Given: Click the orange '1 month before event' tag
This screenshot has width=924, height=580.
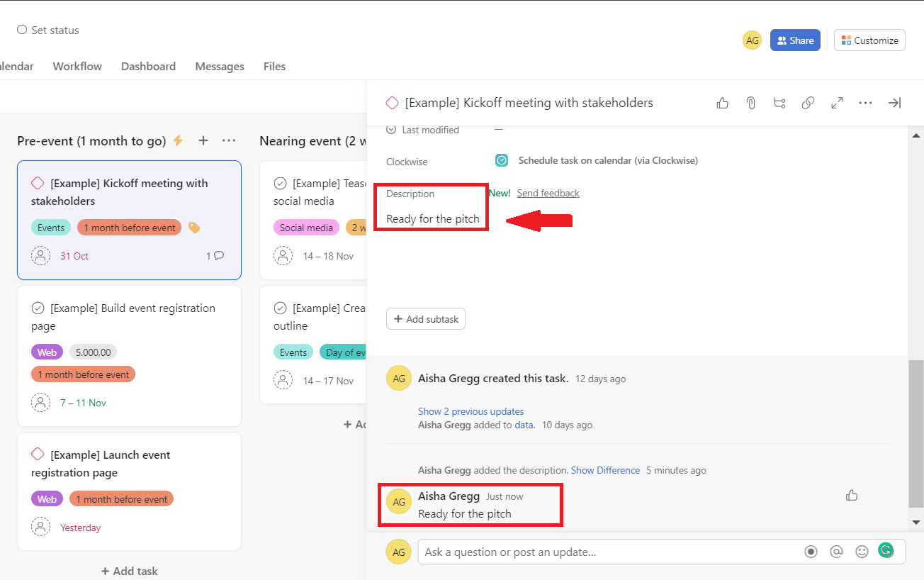Looking at the screenshot, I should click(130, 228).
